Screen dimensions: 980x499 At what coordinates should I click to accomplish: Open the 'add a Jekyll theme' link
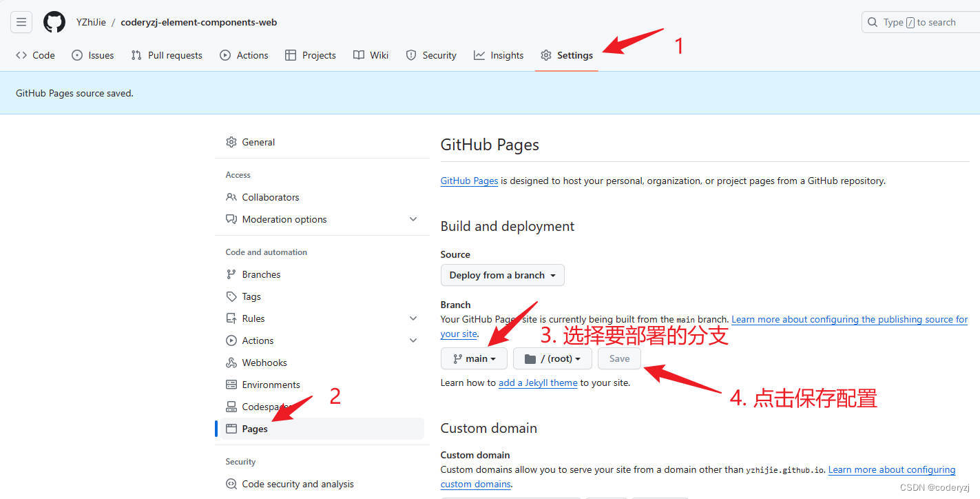538,383
